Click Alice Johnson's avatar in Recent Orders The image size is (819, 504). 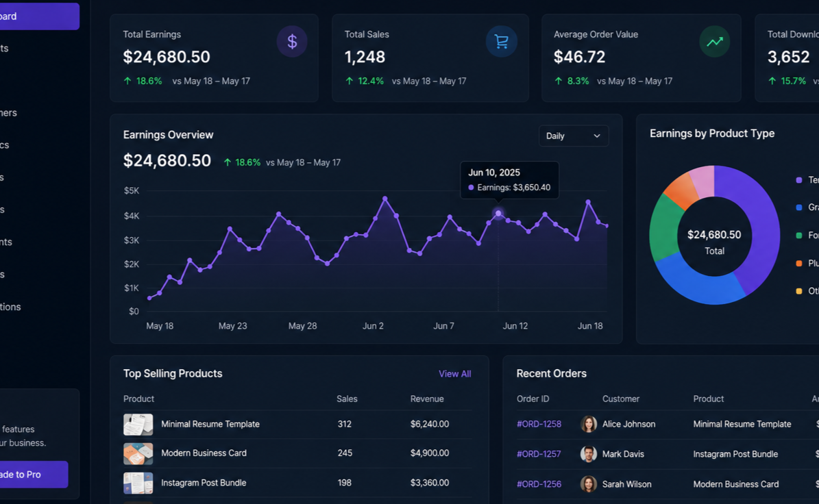[589, 424]
